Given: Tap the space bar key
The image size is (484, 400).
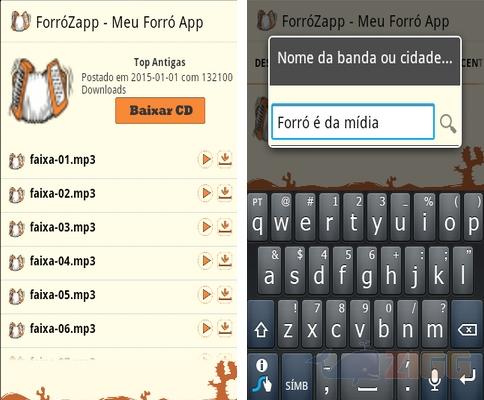Looking at the screenshot, I should pyautogui.click(x=367, y=377).
